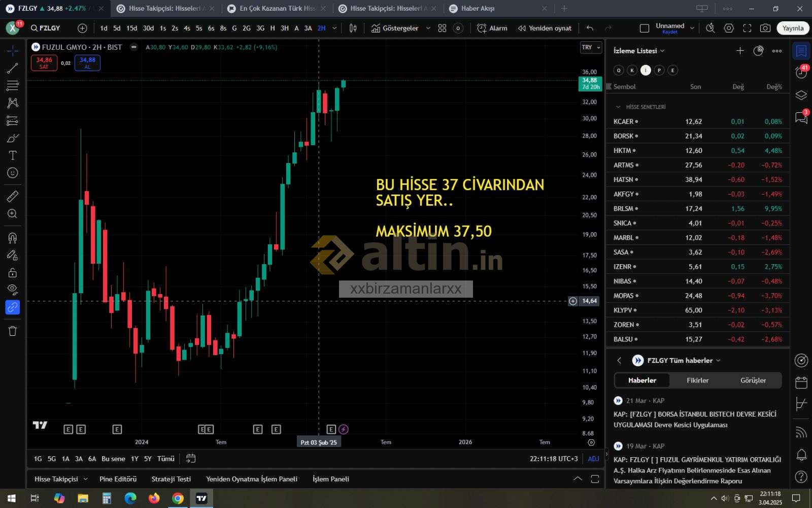Image resolution: width=812 pixels, height=508 pixels.
Task: Select the brush drawing tool
Action: pos(13,138)
